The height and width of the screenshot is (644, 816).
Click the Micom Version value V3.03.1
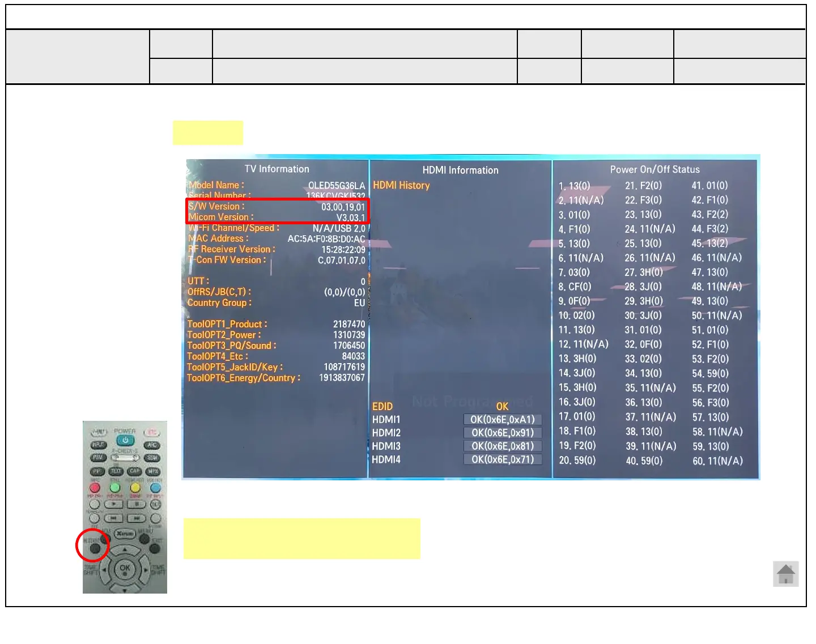(351, 217)
